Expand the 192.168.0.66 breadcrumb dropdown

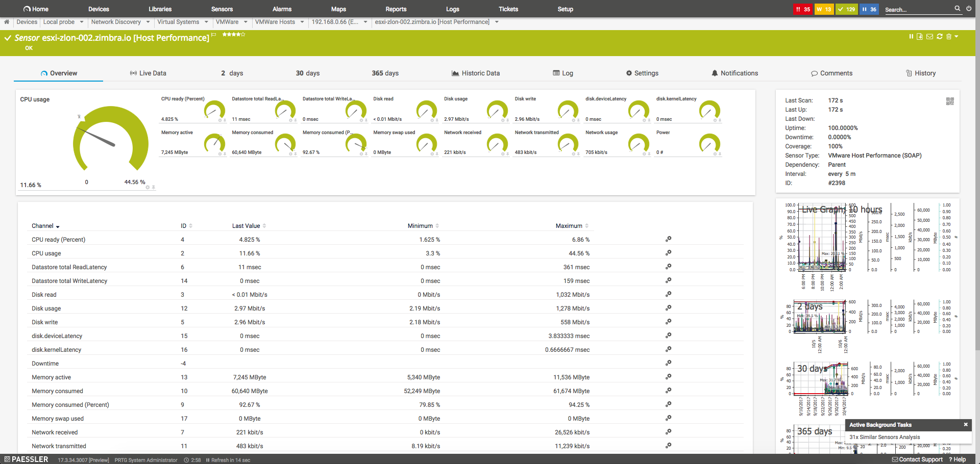(365, 22)
